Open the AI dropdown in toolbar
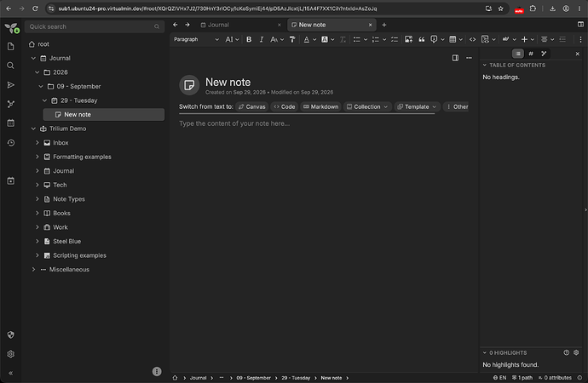 click(232, 39)
